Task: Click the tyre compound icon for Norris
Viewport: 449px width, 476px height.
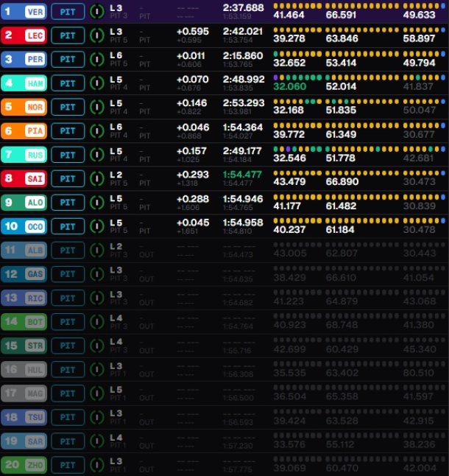Action: coord(96,107)
